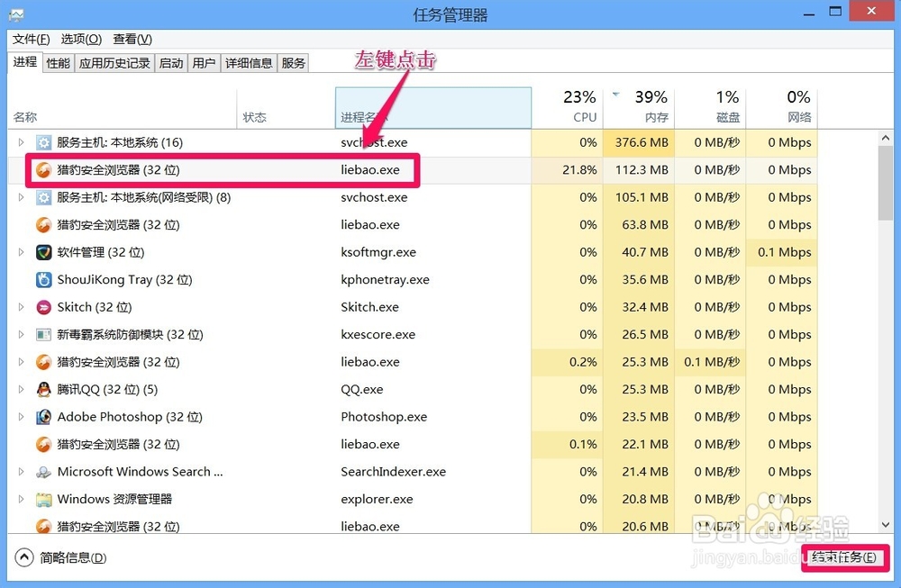The width and height of the screenshot is (901, 588).
Task: Click the Microsoft Windows Search icon
Action: point(43,472)
